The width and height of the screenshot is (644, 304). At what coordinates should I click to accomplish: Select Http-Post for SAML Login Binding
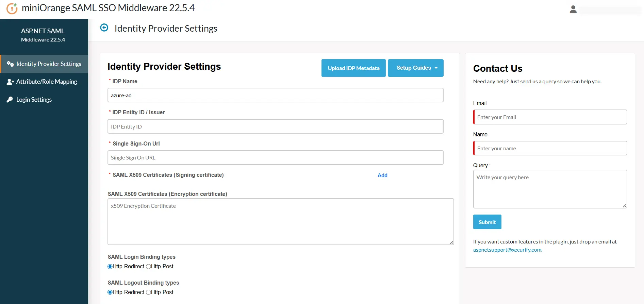coord(148,267)
